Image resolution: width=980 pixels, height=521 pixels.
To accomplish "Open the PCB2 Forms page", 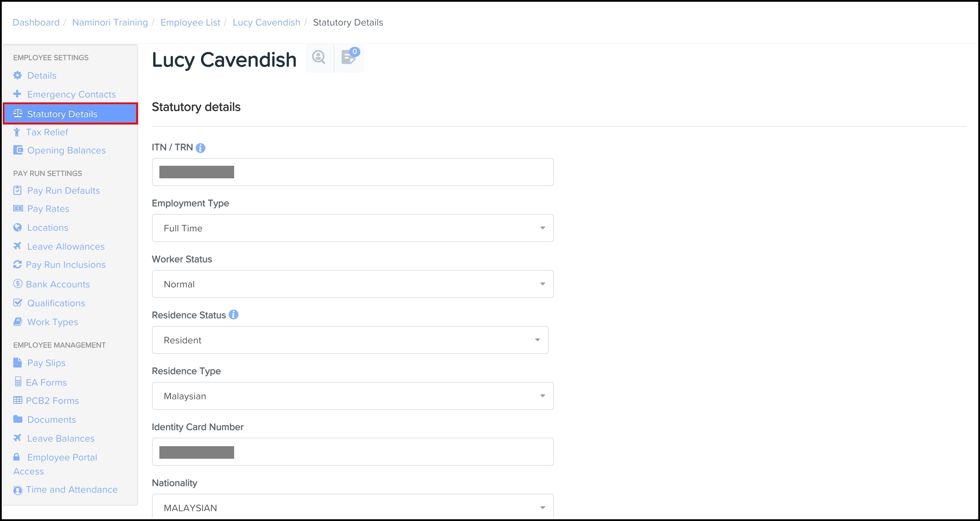I will pyautogui.click(x=52, y=400).
